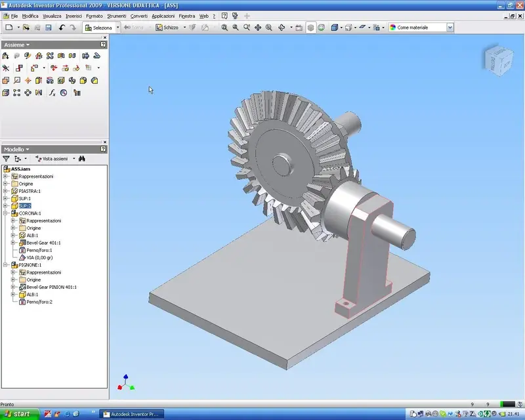
Task: Click the binoculars Find icon in the Modello panel
Action: (81, 159)
